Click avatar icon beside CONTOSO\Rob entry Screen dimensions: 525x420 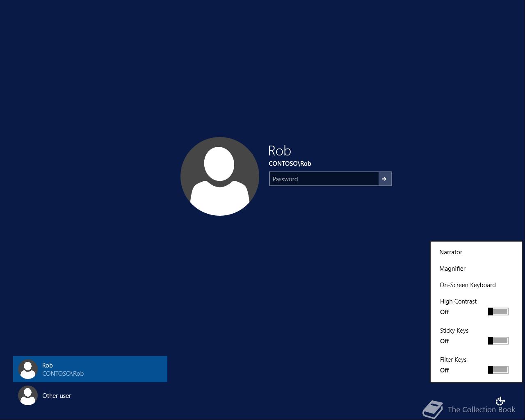28,369
